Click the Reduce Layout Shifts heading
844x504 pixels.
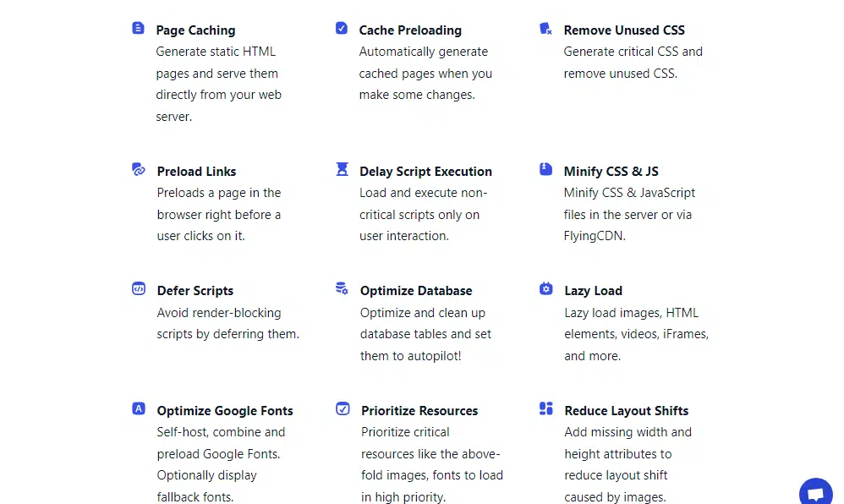click(626, 410)
